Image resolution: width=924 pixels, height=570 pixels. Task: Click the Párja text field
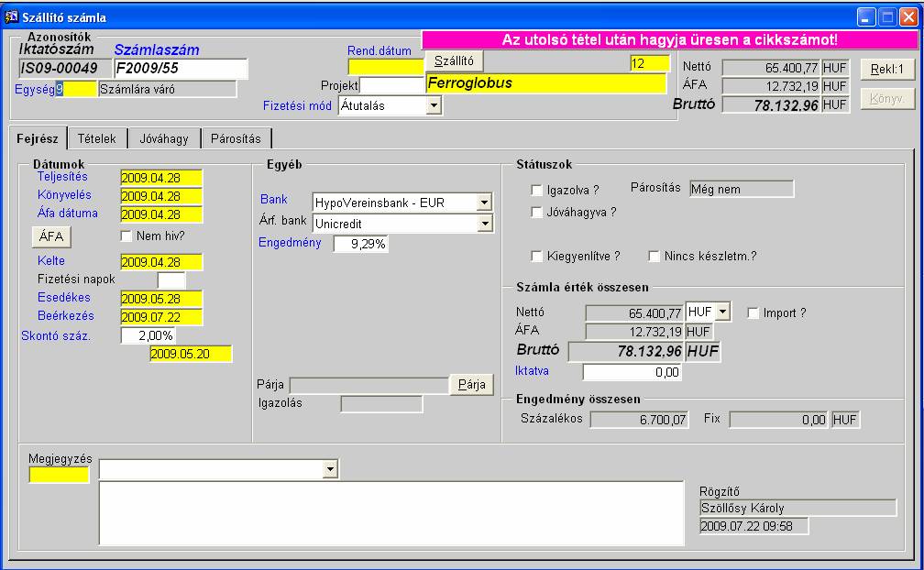pos(369,386)
